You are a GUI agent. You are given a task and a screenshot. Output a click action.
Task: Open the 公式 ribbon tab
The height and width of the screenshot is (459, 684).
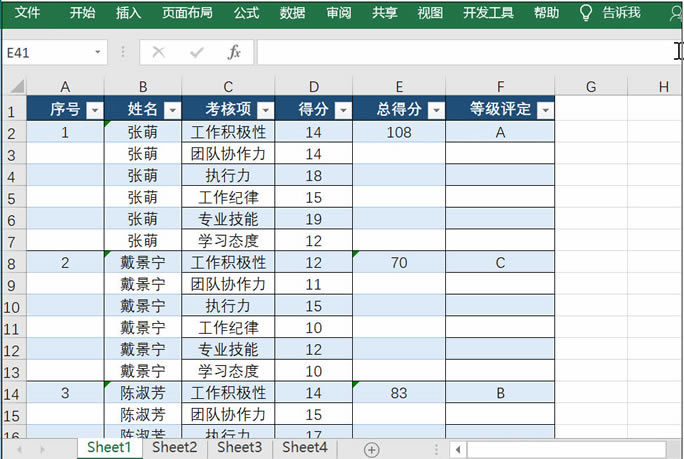pos(246,13)
